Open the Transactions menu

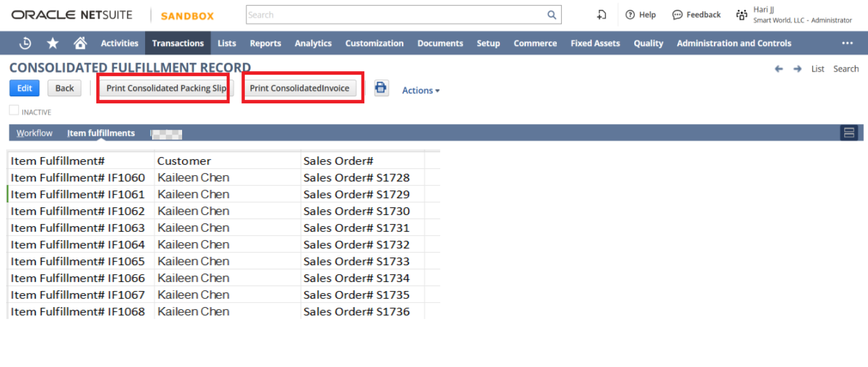click(x=178, y=43)
